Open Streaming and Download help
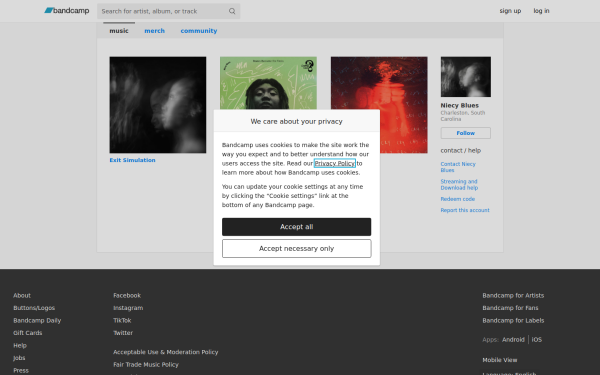Viewport: 600px width, 375px height. click(459, 184)
